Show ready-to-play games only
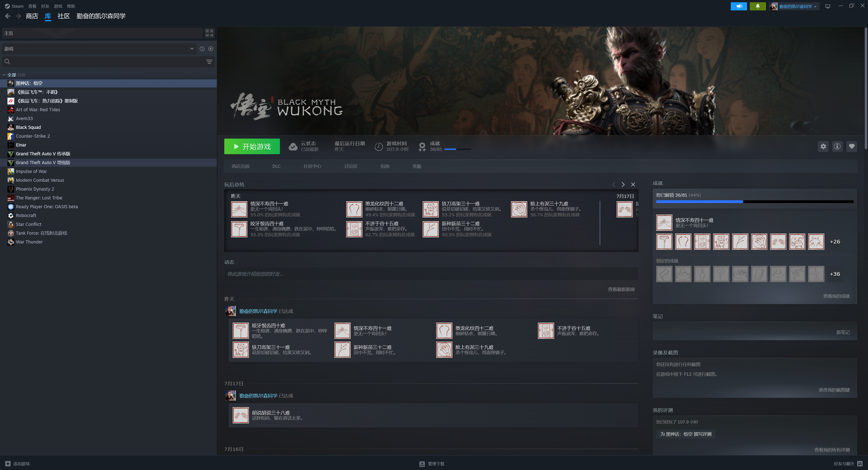The image size is (868, 470). pyautogui.click(x=210, y=49)
